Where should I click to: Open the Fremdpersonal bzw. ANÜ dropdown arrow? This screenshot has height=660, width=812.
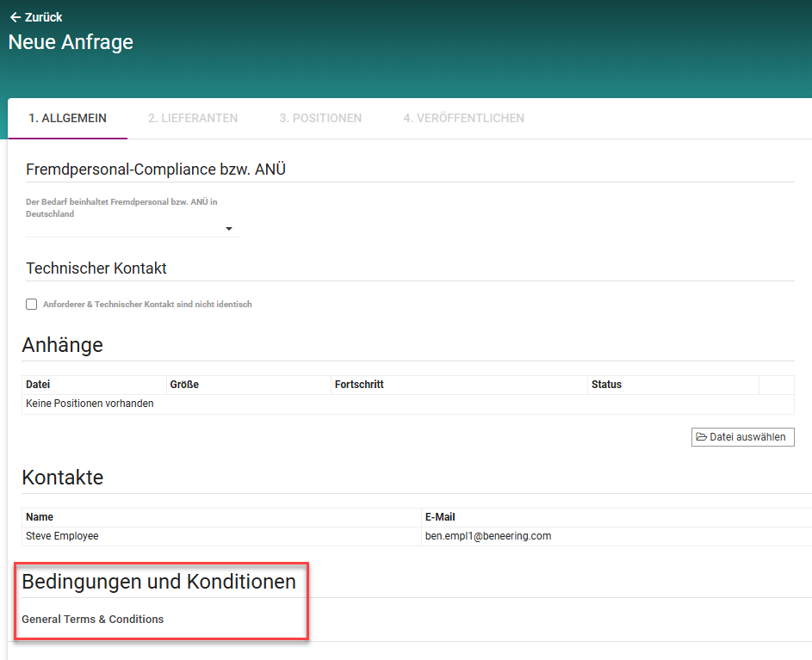[229, 229]
